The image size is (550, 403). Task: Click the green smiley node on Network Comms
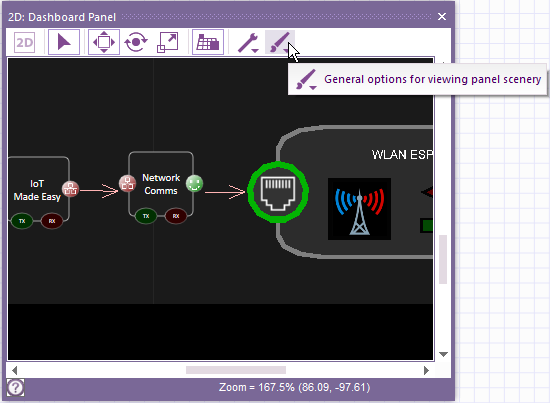coord(194,183)
